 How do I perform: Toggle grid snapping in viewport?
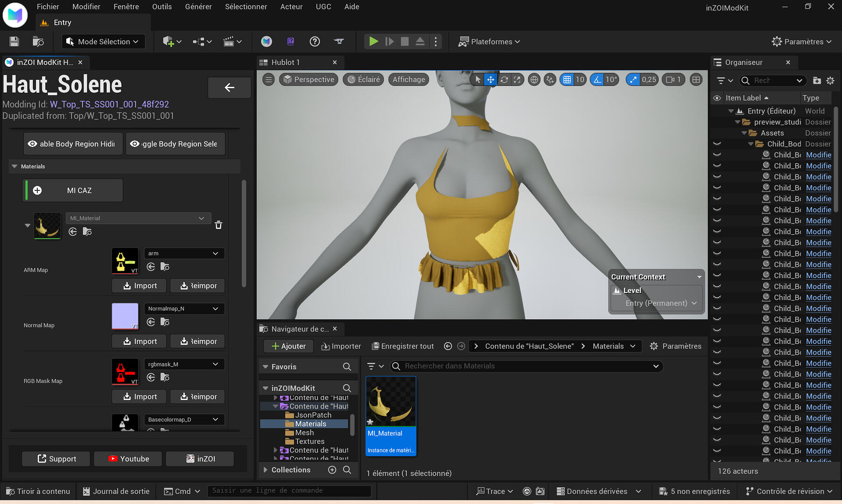[x=567, y=80]
